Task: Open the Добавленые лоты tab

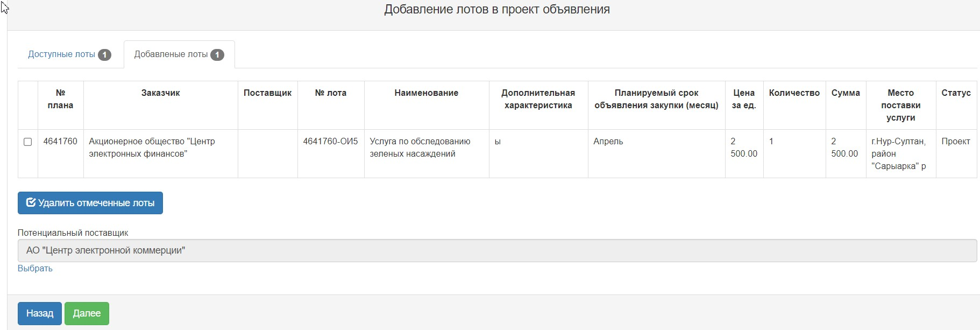Action: pos(179,54)
